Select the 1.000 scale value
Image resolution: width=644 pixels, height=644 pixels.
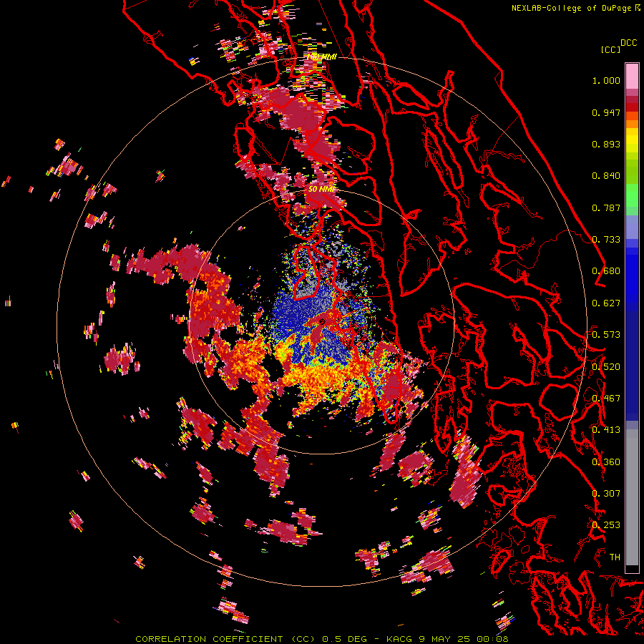606,80
